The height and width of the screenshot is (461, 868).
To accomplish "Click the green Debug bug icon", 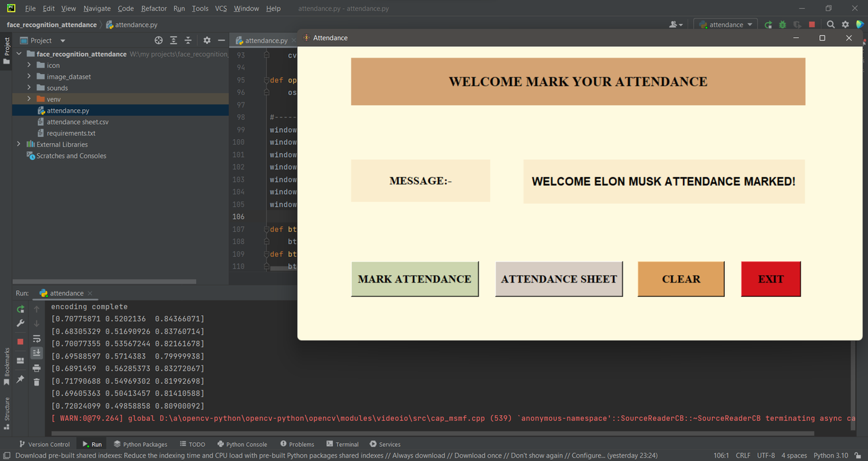I will [x=783, y=24].
